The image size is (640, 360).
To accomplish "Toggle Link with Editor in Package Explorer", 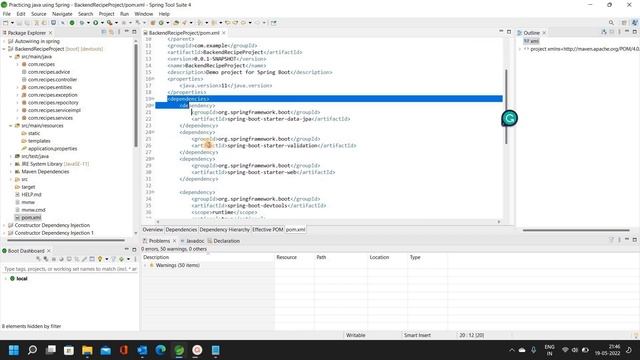I will point(111,32).
